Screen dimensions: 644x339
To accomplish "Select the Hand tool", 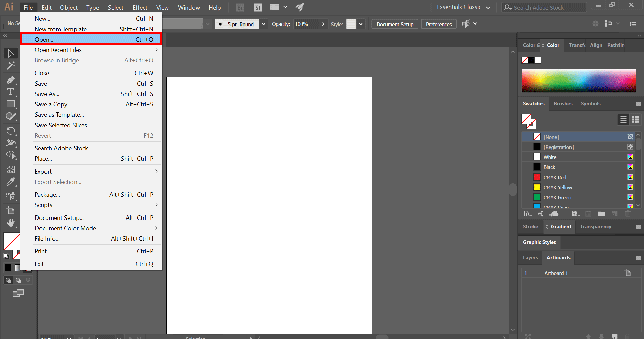I will [x=11, y=223].
